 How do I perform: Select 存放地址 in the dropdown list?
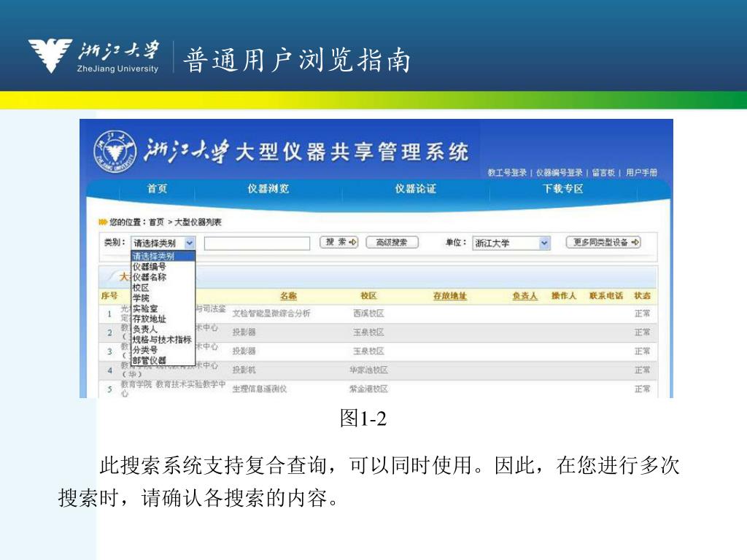163,319
